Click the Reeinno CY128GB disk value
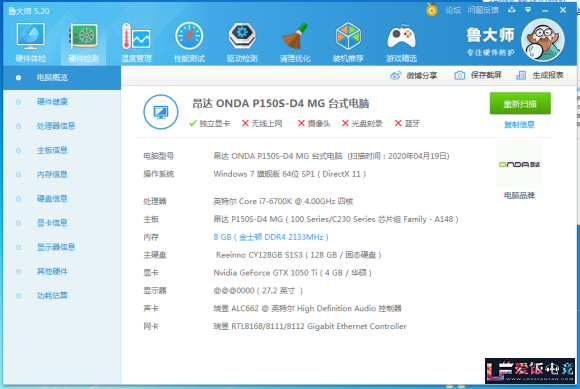The image size is (580, 389). pyautogui.click(x=299, y=255)
